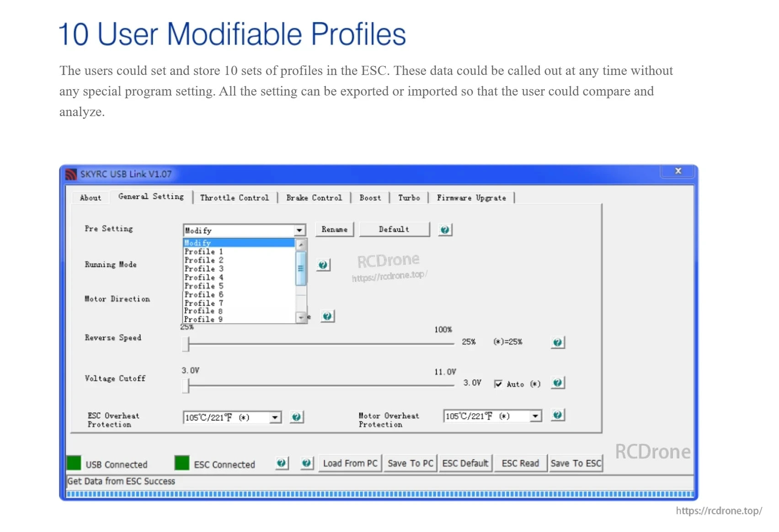The image size is (779, 532).
Task: Click the SKYRC logo in title bar
Action: [x=71, y=174]
